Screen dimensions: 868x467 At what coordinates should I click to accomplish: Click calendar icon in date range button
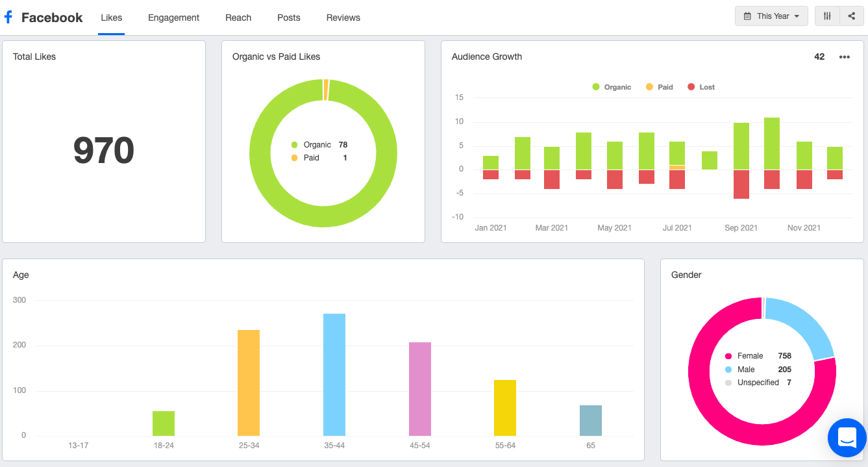coord(747,16)
